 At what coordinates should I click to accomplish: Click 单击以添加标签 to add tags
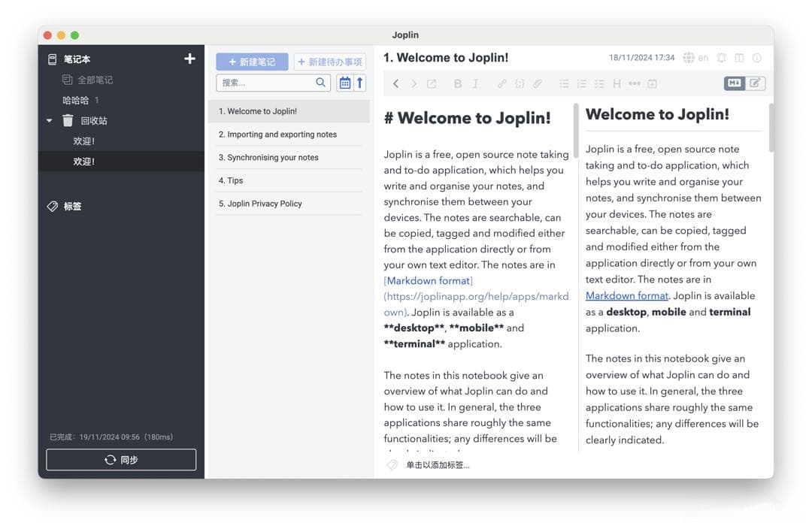pos(438,465)
